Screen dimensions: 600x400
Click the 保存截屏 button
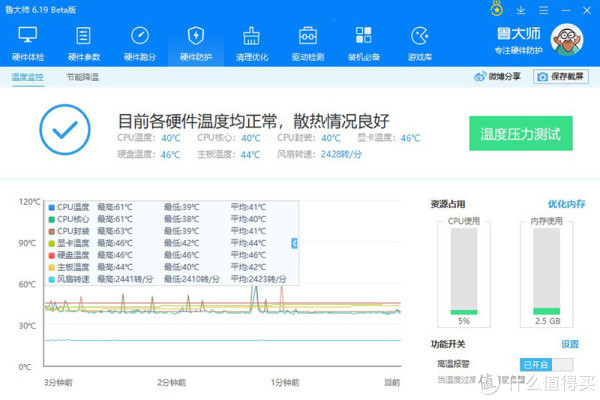pyautogui.click(x=561, y=77)
